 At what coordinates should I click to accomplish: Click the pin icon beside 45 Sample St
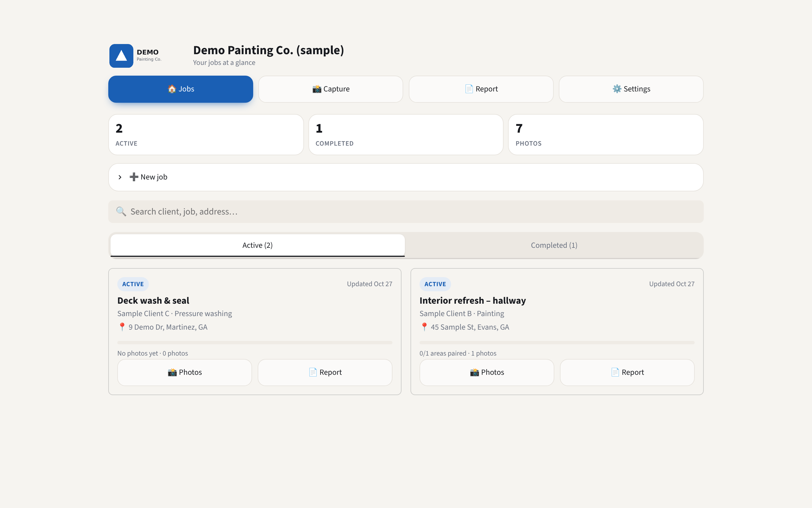424,327
